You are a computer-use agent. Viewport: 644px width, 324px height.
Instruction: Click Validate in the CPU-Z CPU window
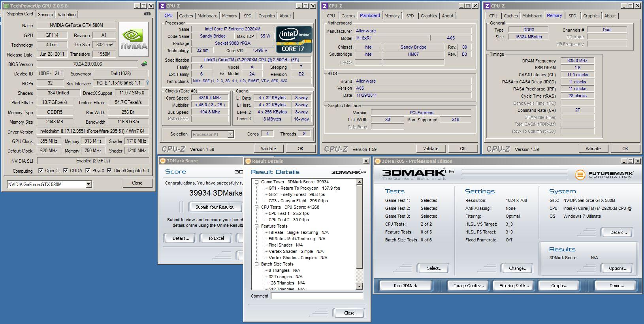[x=268, y=149]
